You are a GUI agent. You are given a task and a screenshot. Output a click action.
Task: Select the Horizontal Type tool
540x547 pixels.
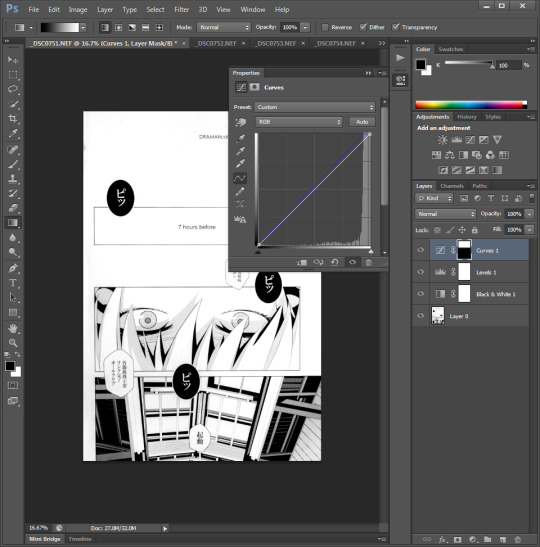(x=13, y=283)
